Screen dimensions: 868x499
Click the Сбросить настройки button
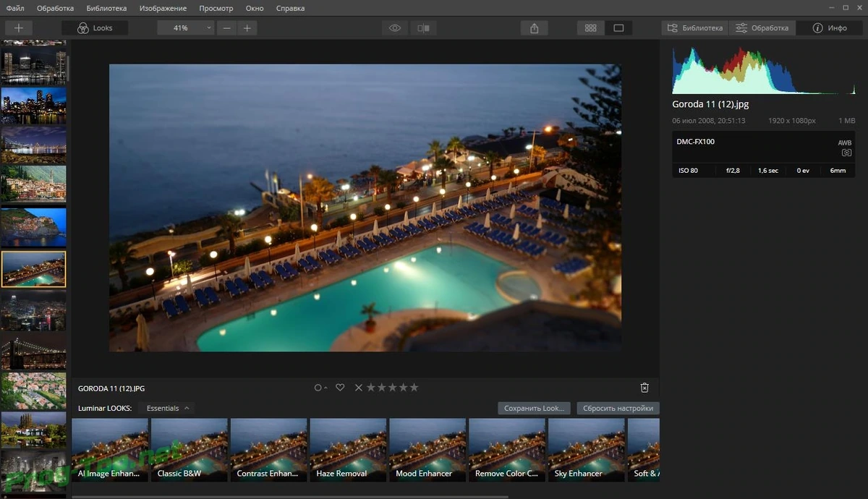(x=618, y=408)
